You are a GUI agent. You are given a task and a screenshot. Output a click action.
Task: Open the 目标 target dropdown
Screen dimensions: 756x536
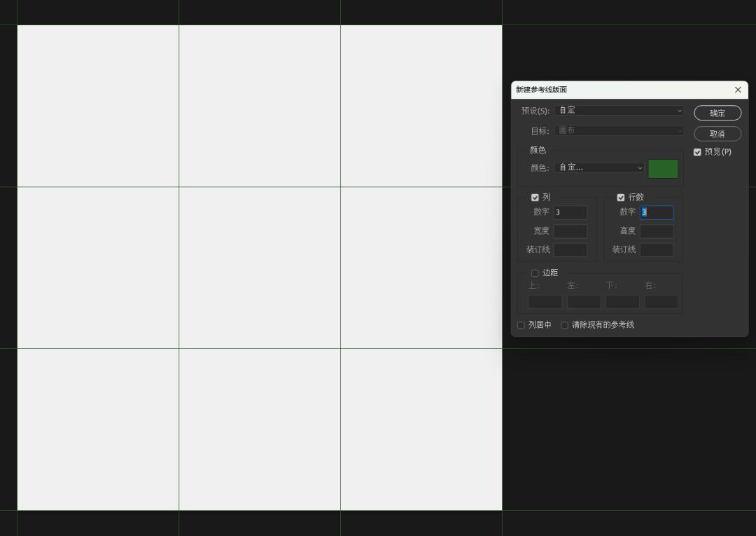click(x=619, y=131)
